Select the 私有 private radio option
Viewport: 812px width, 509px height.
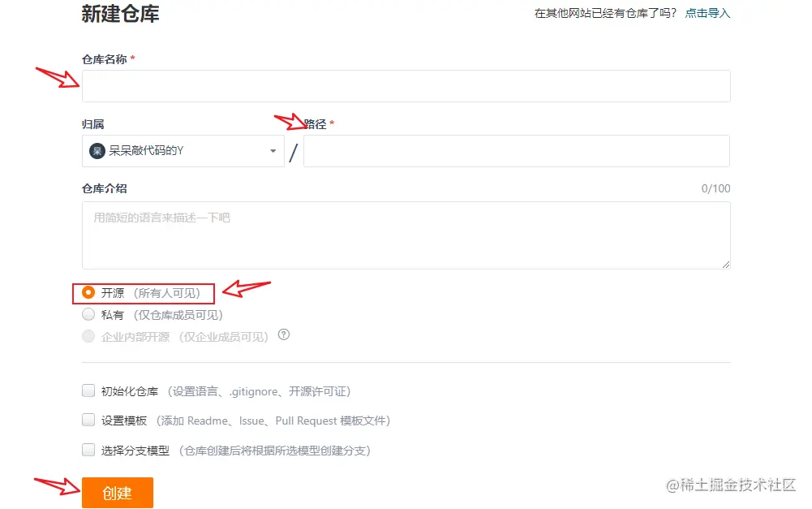click(88, 314)
